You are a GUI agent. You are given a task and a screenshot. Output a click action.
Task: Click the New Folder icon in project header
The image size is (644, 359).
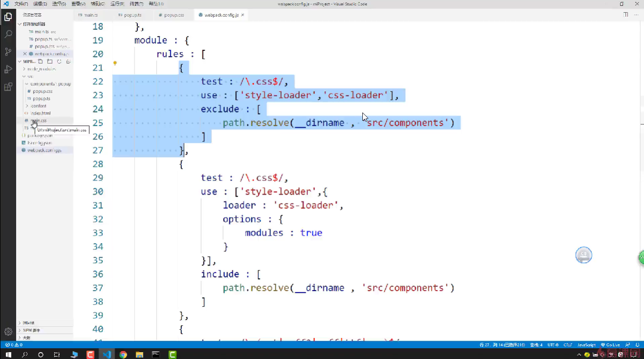(49, 62)
